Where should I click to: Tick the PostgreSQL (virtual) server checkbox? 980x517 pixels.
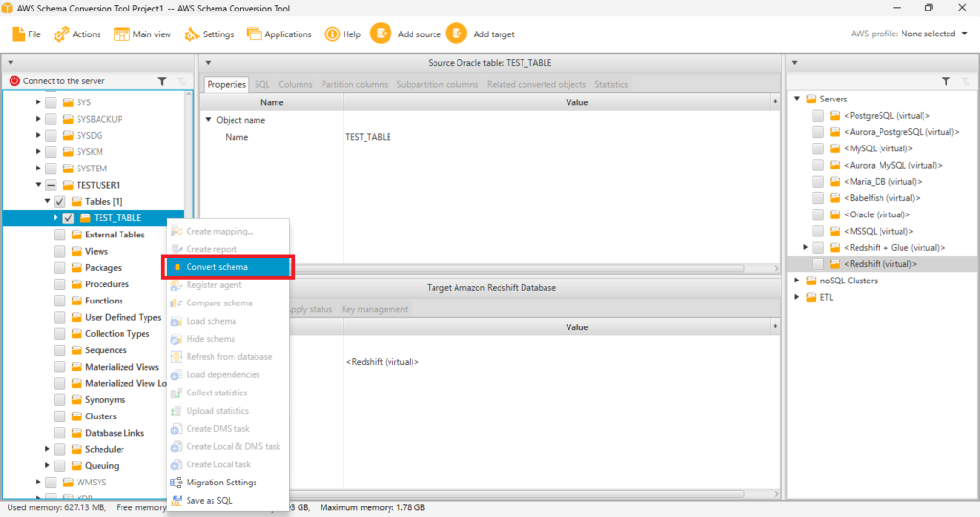[x=818, y=115]
